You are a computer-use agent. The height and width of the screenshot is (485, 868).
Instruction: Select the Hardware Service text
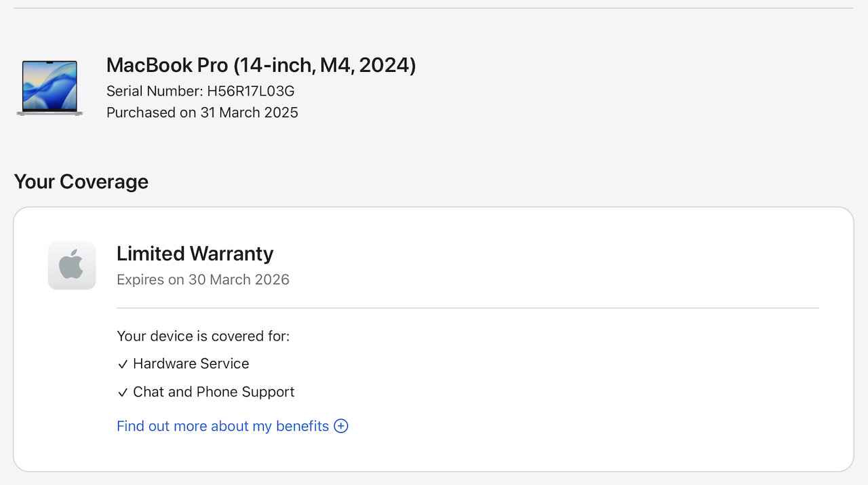click(x=191, y=364)
